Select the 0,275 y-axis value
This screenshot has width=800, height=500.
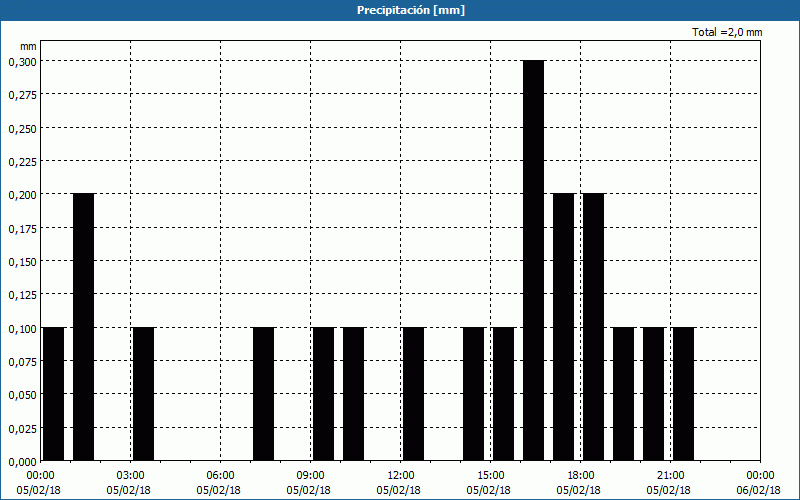(x=23, y=95)
